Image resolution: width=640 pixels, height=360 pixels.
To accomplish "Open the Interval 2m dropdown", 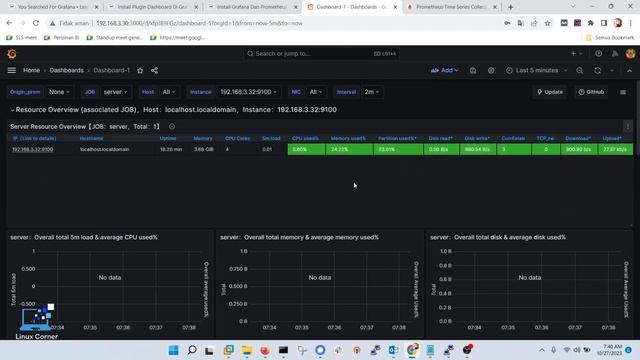I will coord(371,92).
